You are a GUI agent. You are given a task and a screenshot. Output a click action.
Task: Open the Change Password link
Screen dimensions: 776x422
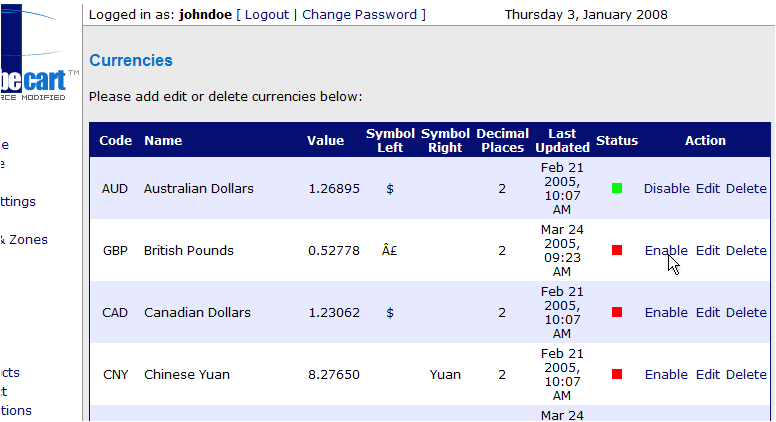[x=359, y=15]
